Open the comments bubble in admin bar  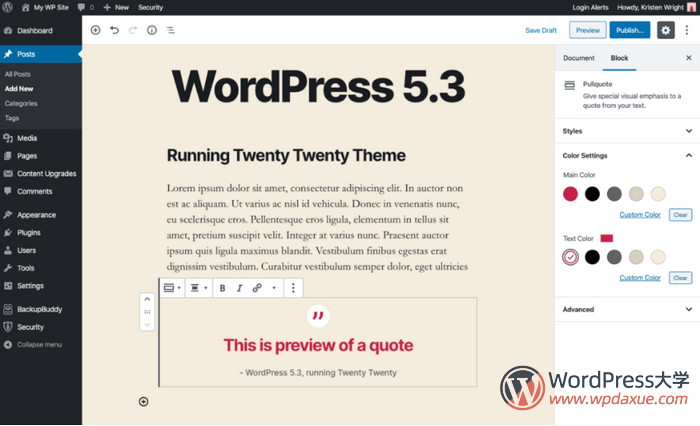point(86,7)
